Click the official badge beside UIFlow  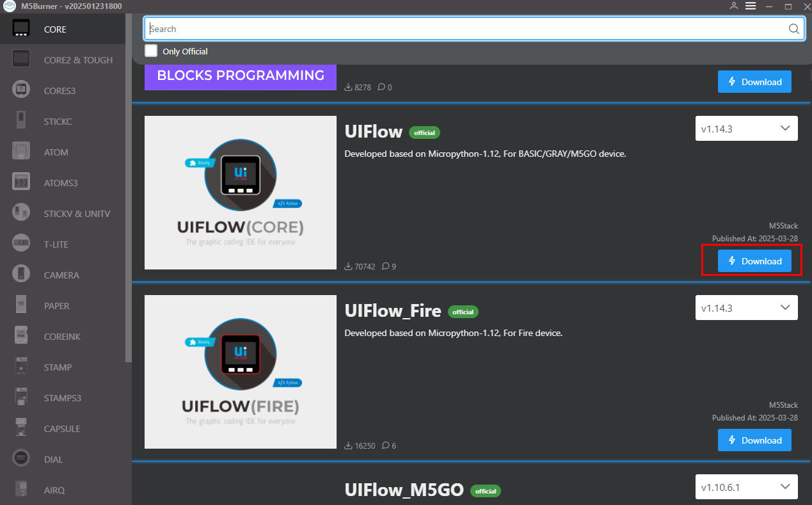pos(425,132)
